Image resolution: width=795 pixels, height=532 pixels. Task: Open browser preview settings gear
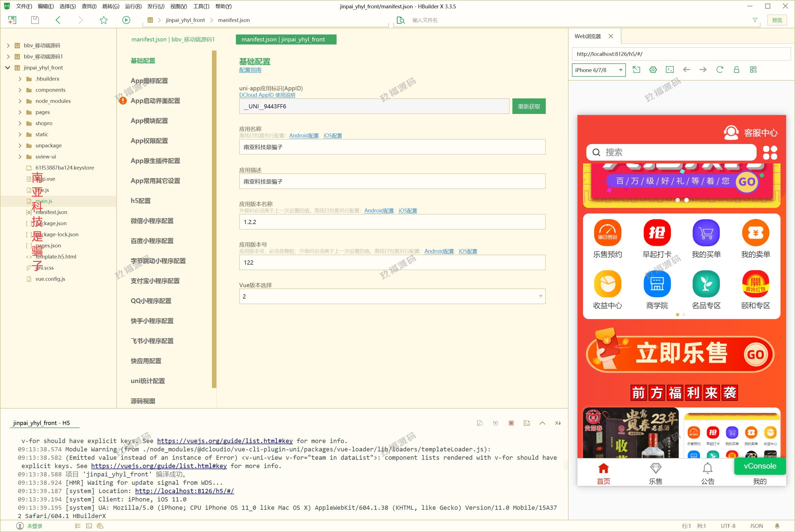(653, 69)
